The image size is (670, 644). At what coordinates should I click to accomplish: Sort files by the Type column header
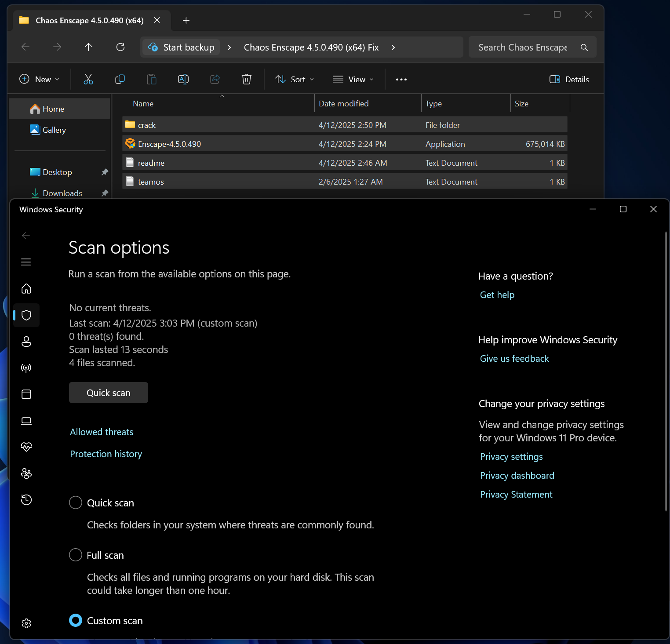(433, 104)
